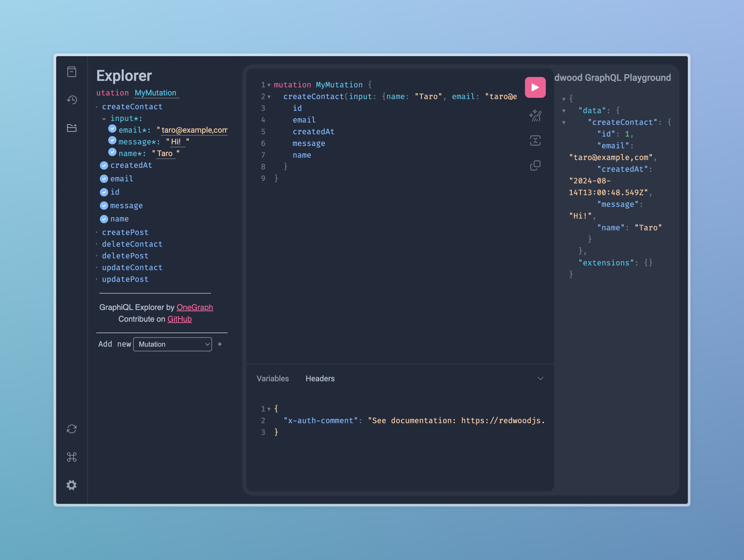Copy the query to clipboard

(535, 166)
